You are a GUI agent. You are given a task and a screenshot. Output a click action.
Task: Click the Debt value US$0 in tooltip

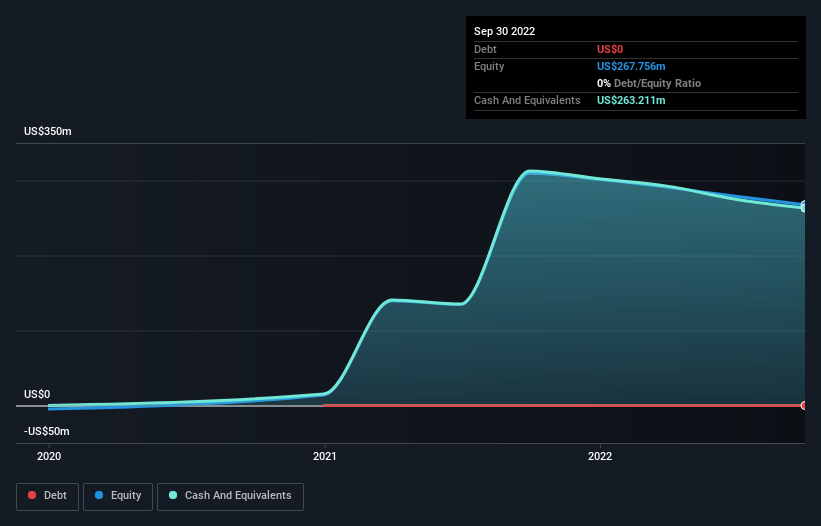[610, 49]
